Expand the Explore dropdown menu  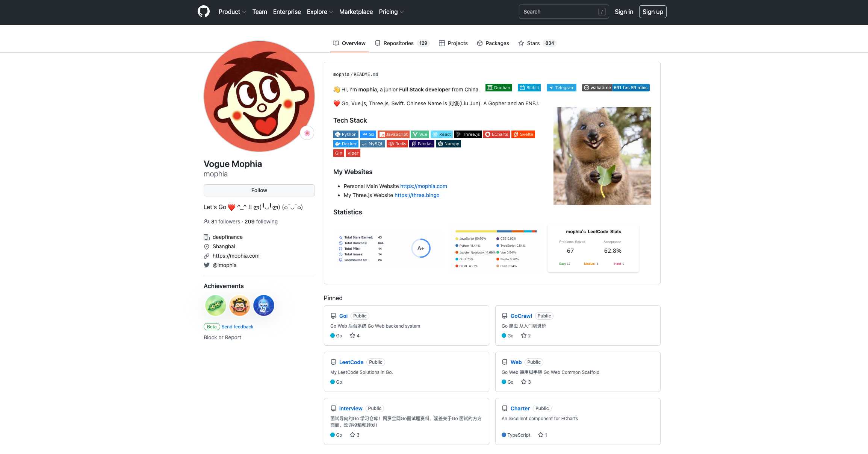320,12
